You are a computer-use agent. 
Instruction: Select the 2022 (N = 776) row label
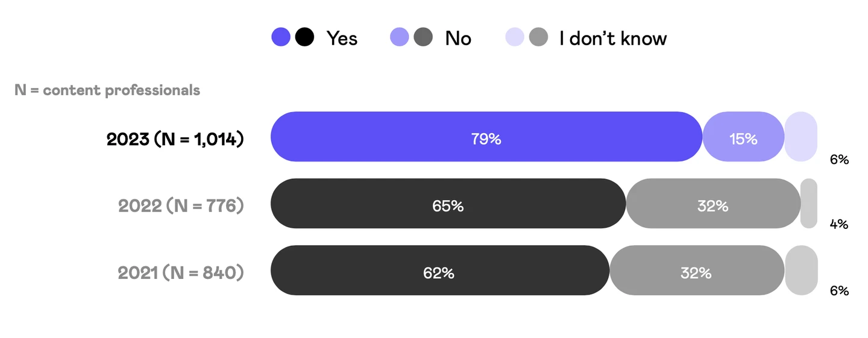point(181,206)
